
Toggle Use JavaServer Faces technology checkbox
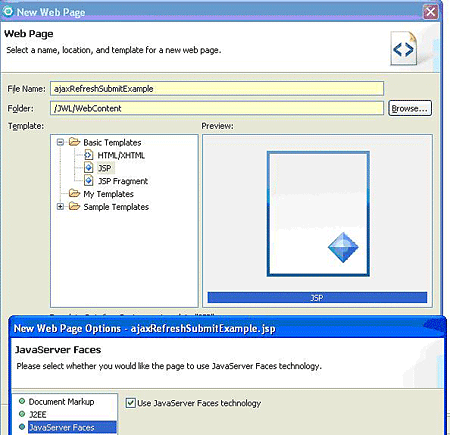130,403
